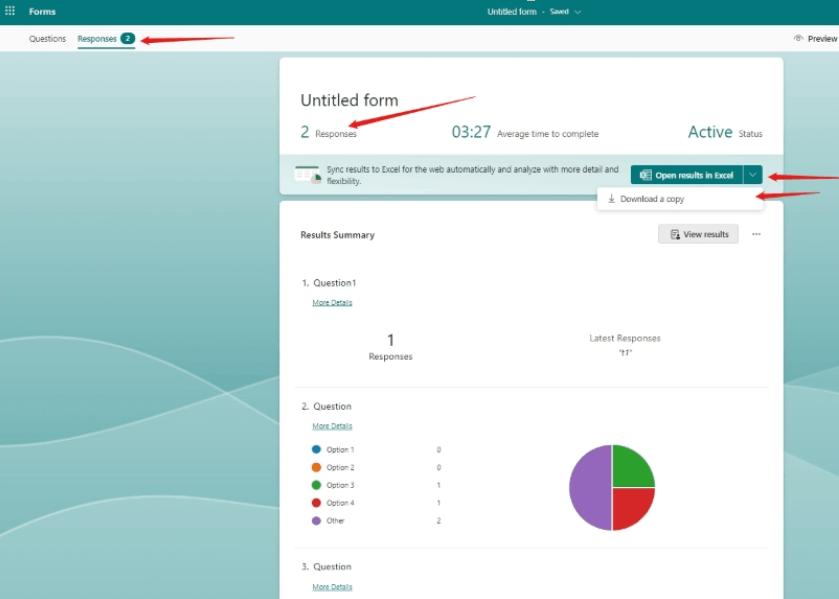
Task: Click the red Option 4 legend dot
Action: (316, 503)
